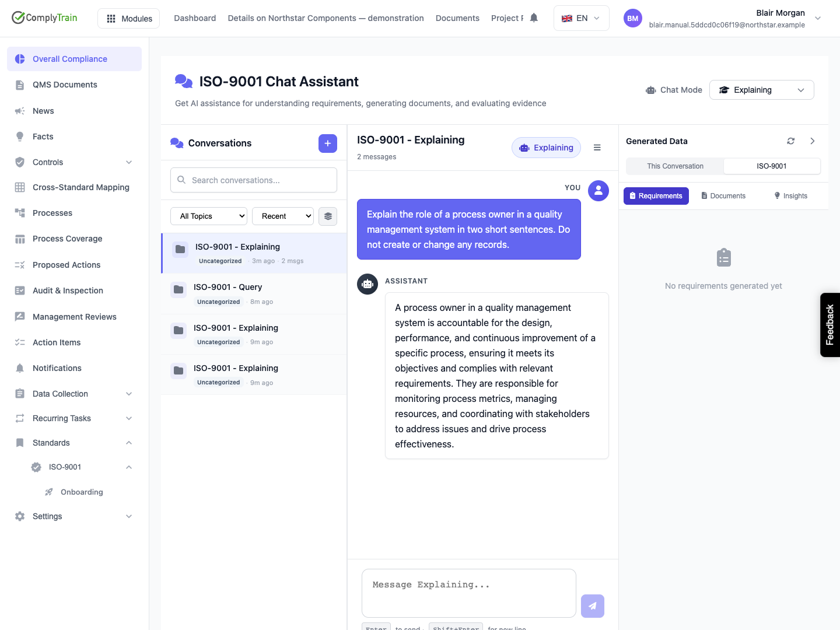Select the Insights tab
The width and height of the screenshot is (840, 630).
[790, 196]
